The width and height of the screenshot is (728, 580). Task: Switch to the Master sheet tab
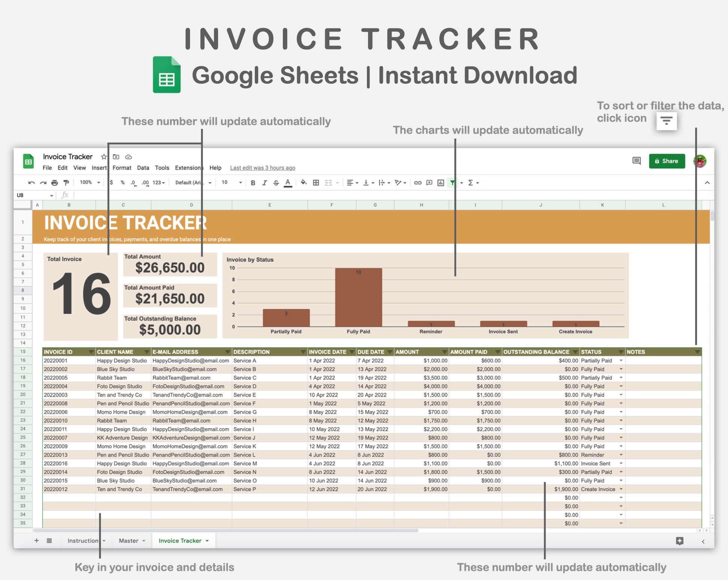128,541
